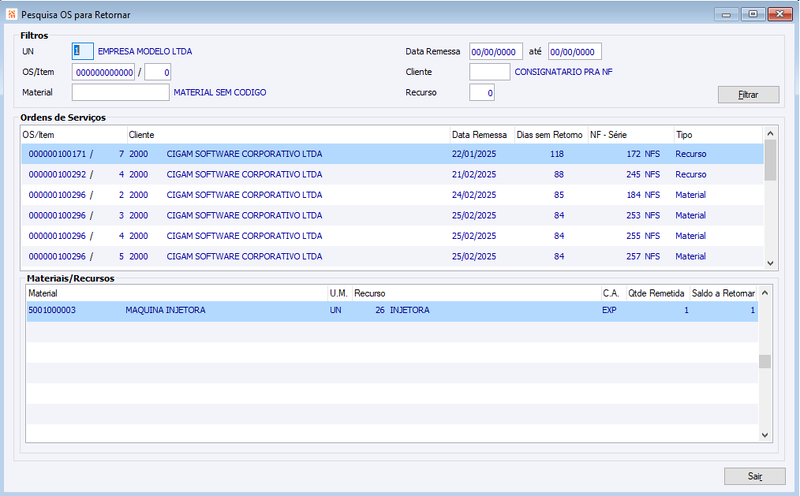Click the Sair button

[755, 476]
